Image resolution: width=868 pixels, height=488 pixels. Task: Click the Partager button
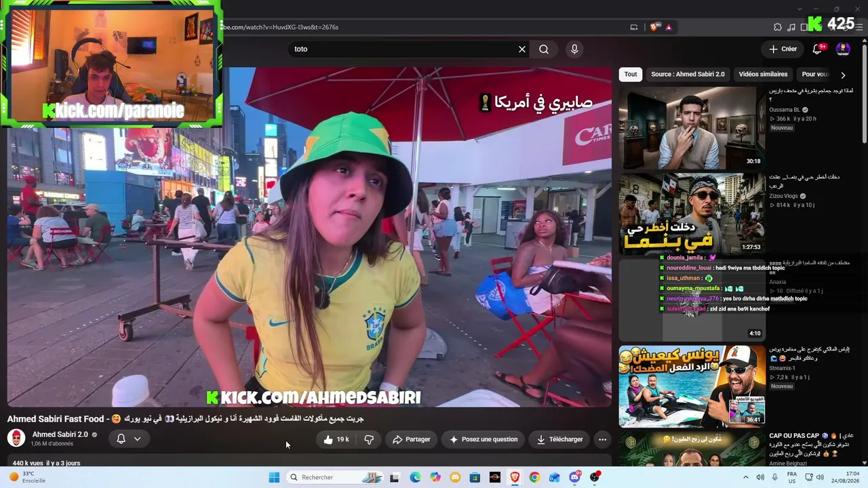click(412, 439)
